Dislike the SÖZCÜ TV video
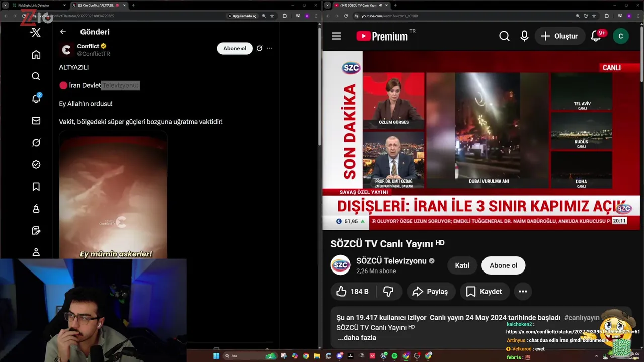 pyautogui.click(x=388, y=291)
